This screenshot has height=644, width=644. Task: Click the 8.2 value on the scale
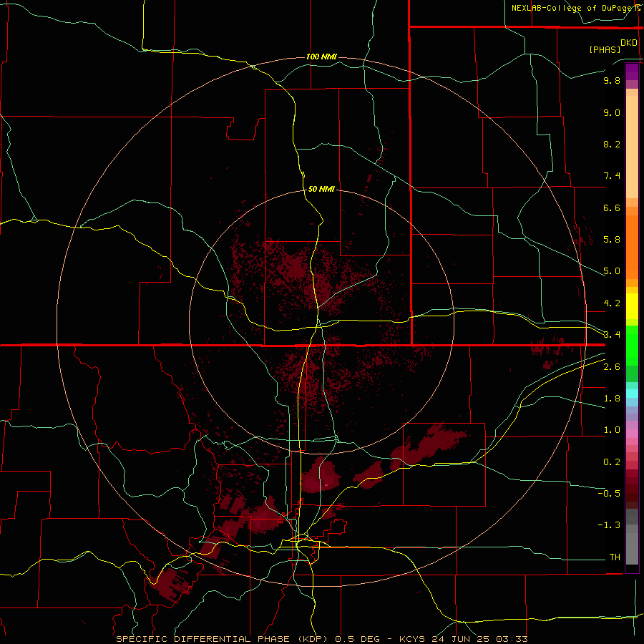coord(612,144)
